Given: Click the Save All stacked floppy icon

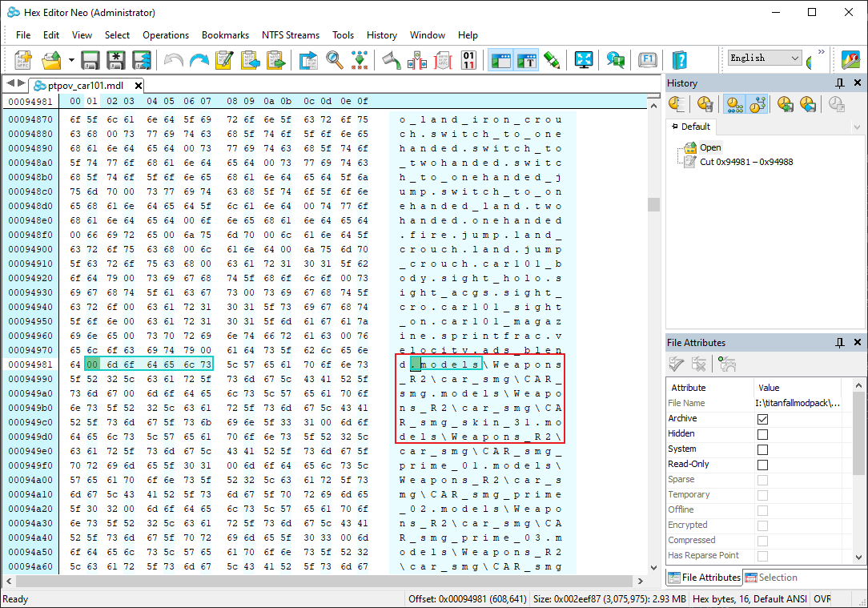Looking at the screenshot, I should coord(141,60).
